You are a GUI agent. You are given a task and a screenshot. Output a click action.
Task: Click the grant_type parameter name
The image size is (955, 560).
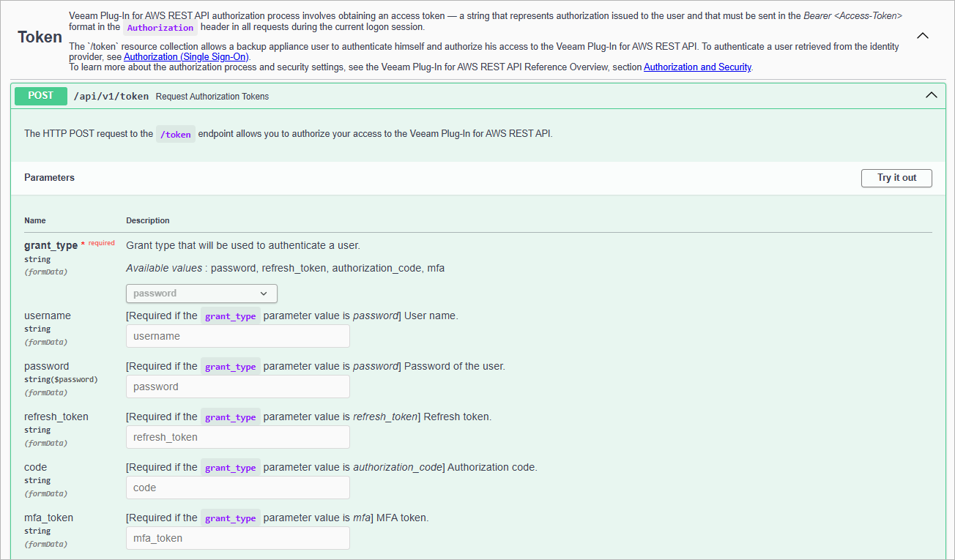pyautogui.click(x=51, y=245)
